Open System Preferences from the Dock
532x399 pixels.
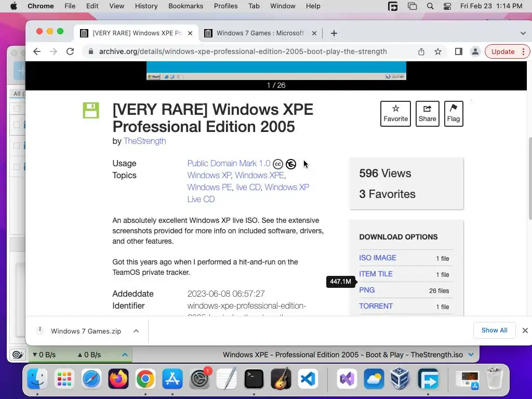pos(199,379)
